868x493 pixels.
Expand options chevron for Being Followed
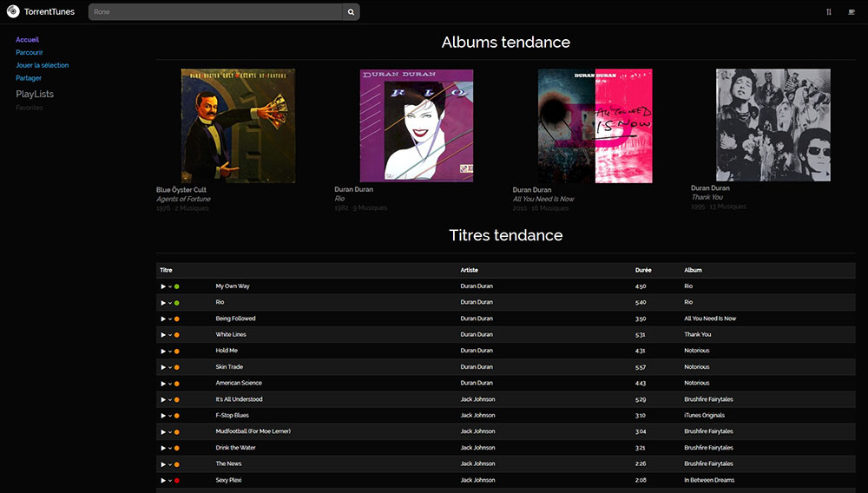click(170, 319)
